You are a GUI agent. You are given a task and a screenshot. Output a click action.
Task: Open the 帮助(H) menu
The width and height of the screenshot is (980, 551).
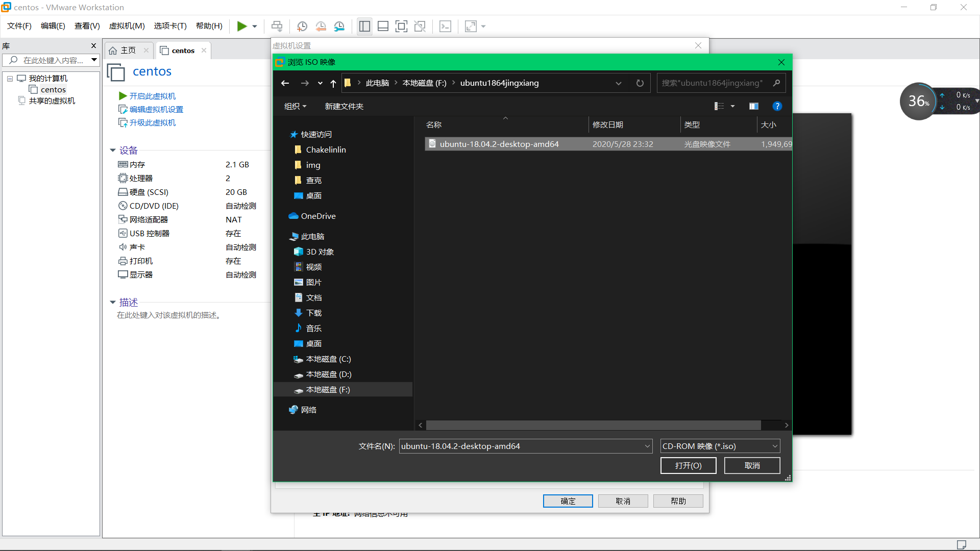[x=209, y=26]
